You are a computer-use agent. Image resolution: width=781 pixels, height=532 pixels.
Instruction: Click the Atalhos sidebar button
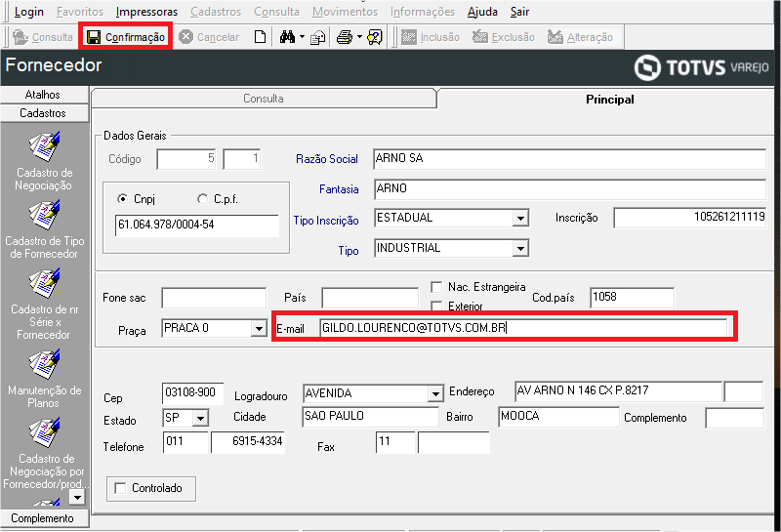[44, 94]
